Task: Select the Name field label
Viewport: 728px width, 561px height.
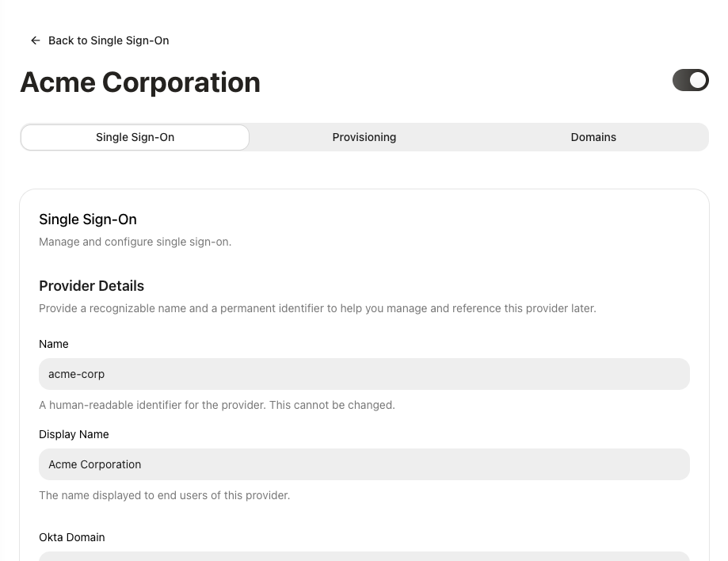Action: coord(53,344)
